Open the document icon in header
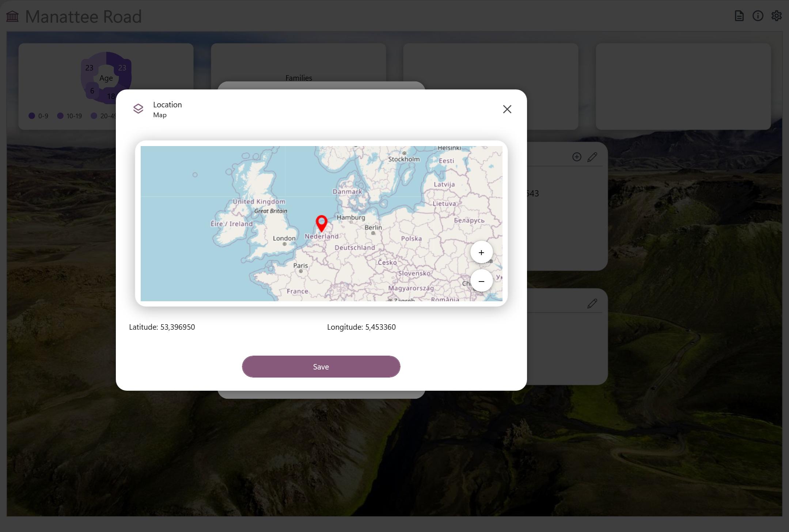 [739, 16]
